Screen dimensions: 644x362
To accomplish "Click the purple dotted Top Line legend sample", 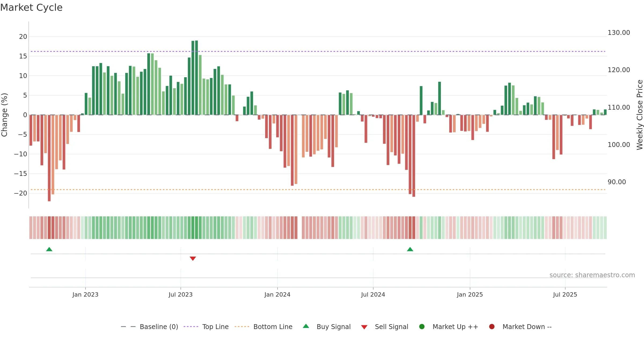I will [191, 327].
